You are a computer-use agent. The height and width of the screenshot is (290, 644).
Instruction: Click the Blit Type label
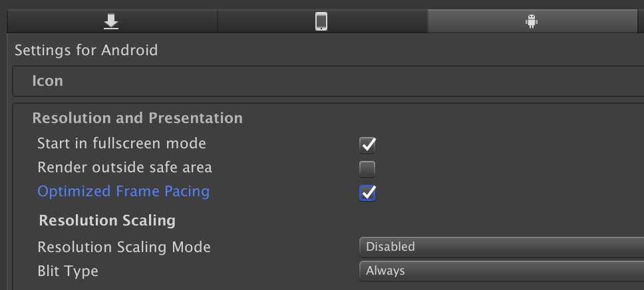[68, 271]
